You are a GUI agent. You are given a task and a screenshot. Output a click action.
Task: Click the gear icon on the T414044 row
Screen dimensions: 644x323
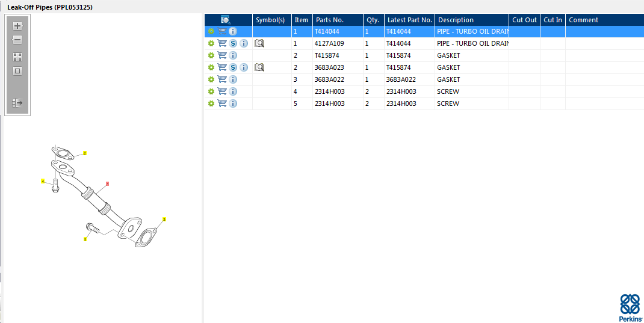pyautogui.click(x=211, y=31)
